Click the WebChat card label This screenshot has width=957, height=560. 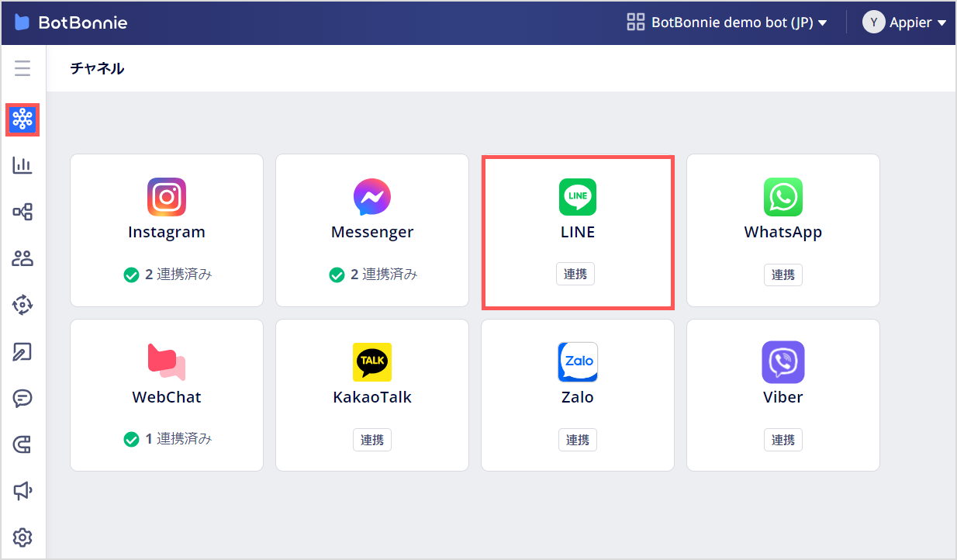click(x=167, y=397)
